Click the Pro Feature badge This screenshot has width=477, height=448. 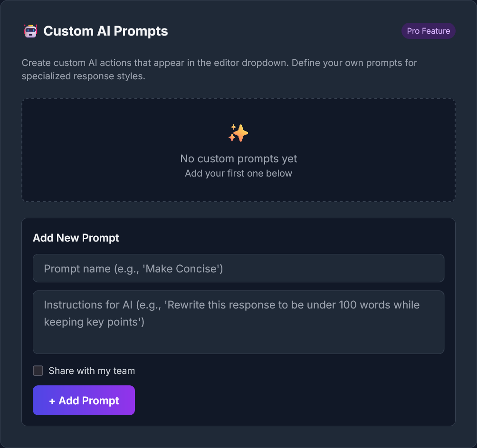coord(428,31)
